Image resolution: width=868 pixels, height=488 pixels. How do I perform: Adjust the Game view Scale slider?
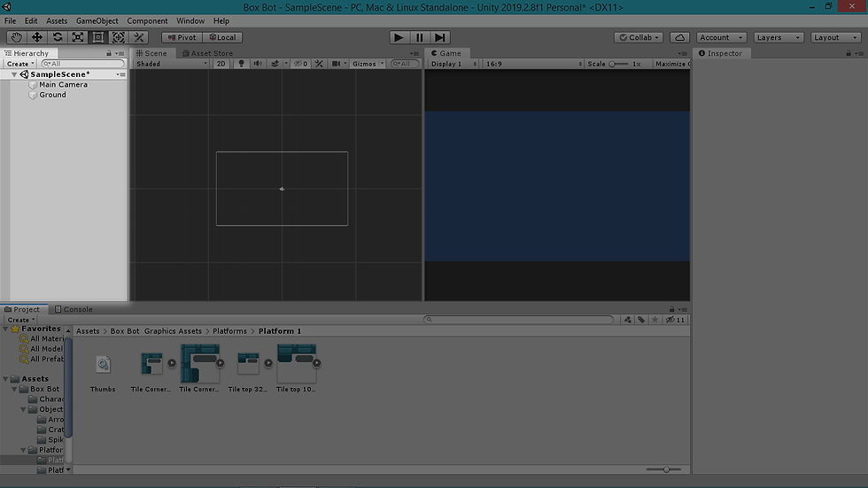pos(618,64)
